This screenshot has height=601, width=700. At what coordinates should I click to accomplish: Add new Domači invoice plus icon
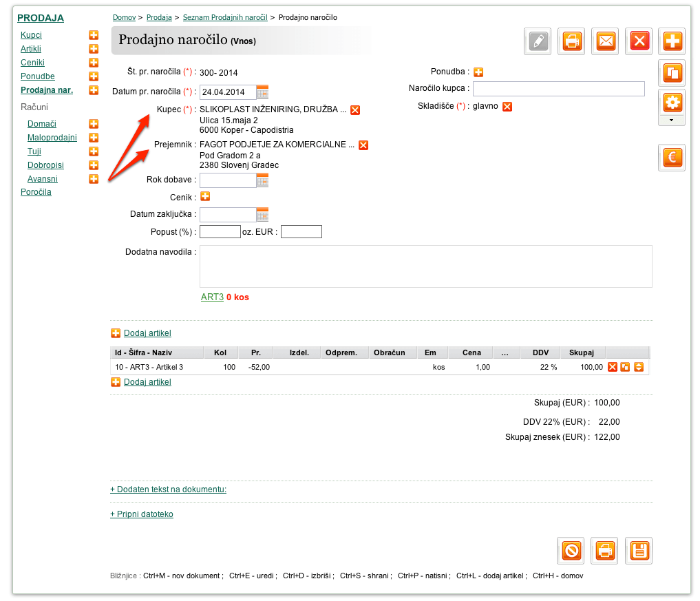point(94,124)
